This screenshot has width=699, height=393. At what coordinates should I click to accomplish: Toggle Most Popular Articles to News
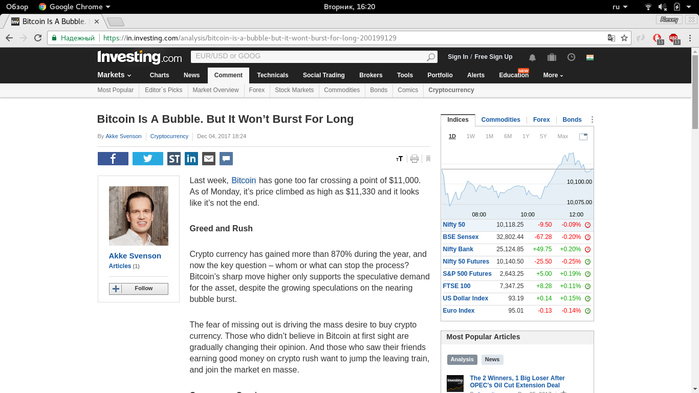point(492,360)
